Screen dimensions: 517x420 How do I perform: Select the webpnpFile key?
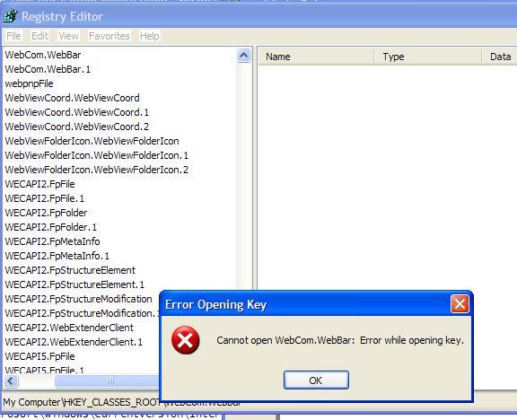pos(29,83)
